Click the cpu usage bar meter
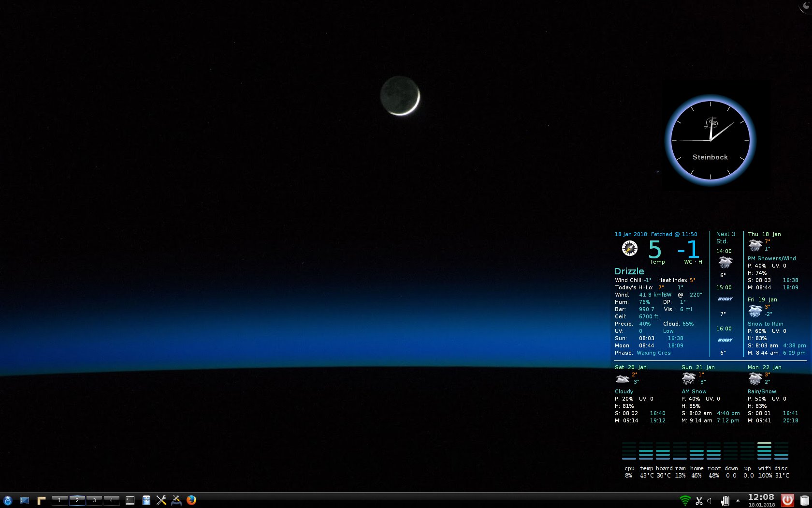The width and height of the screenshot is (812, 508). [x=629, y=450]
